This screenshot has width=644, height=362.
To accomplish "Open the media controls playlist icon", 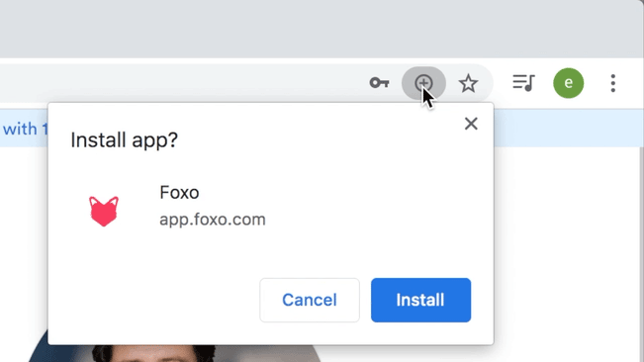I will point(523,83).
